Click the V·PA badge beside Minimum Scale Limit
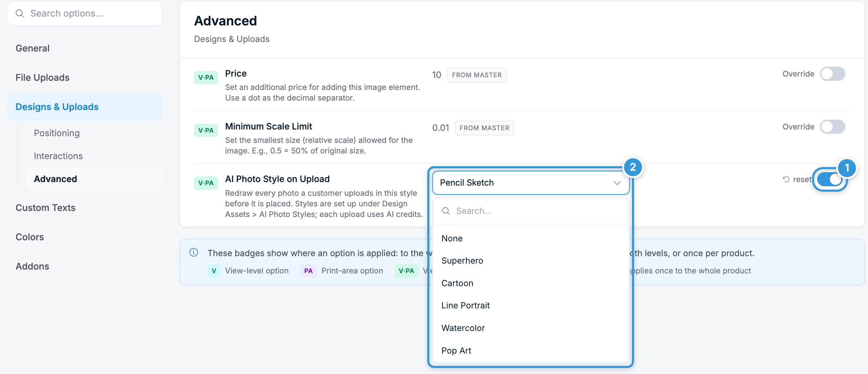The image size is (868, 374). coord(206,131)
